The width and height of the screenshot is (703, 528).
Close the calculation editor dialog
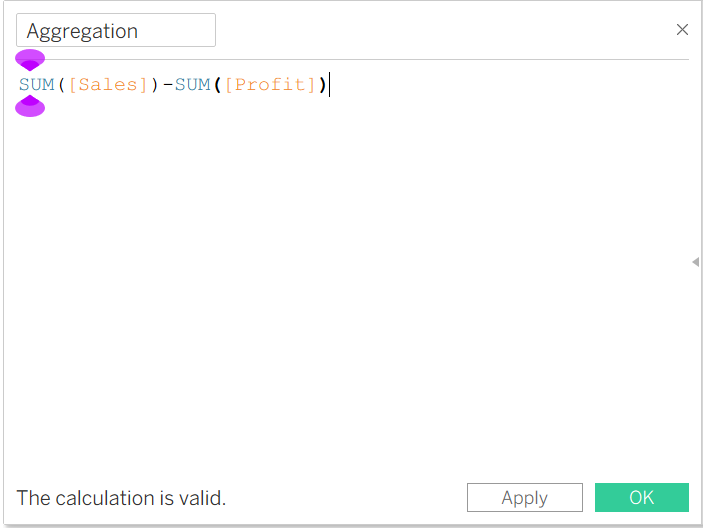[x=682, y=30]
